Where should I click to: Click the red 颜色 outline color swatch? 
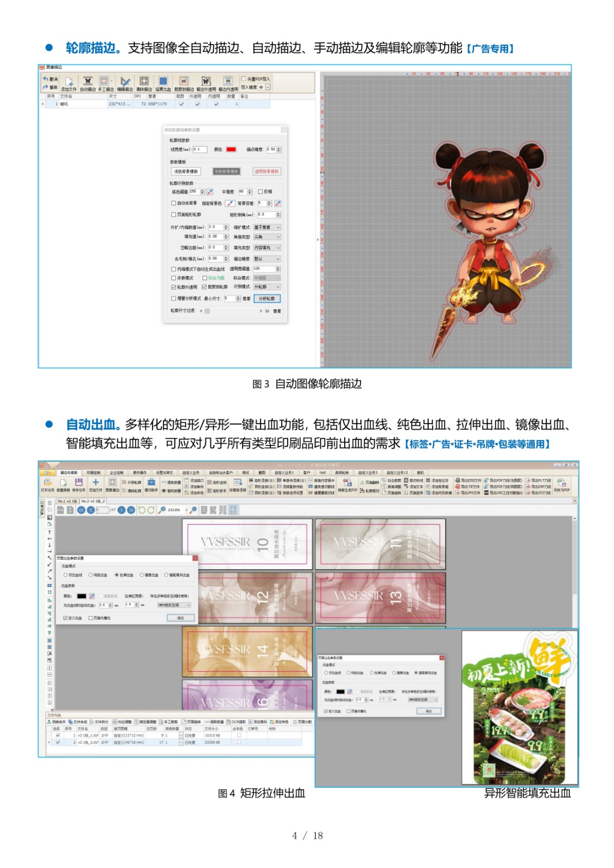pos(231,150)
